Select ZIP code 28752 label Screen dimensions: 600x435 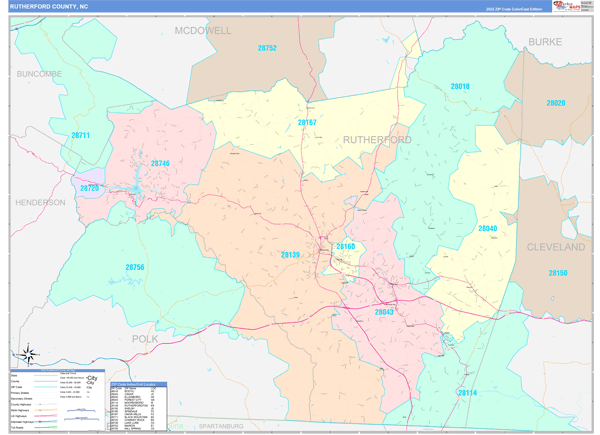click(266, 48)
